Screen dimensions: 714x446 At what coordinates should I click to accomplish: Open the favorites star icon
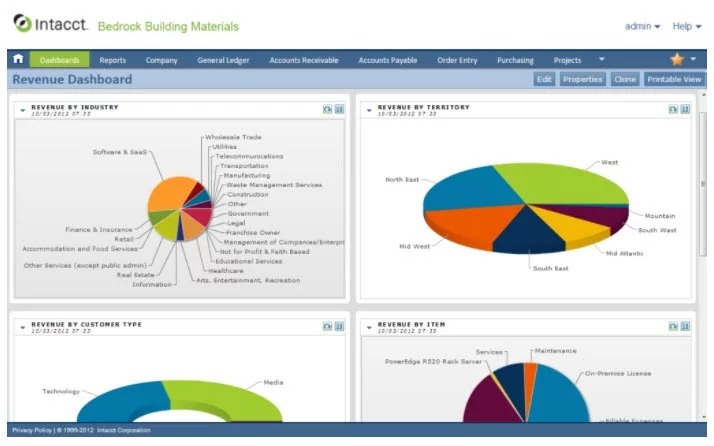pyautogui.click(x=677, y=59)
